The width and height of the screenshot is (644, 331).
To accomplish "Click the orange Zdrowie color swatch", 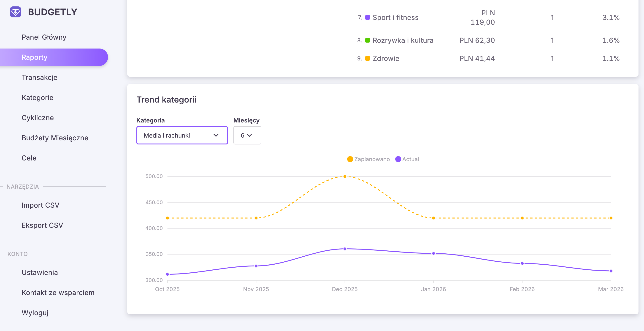I will [x=368, y=59].
